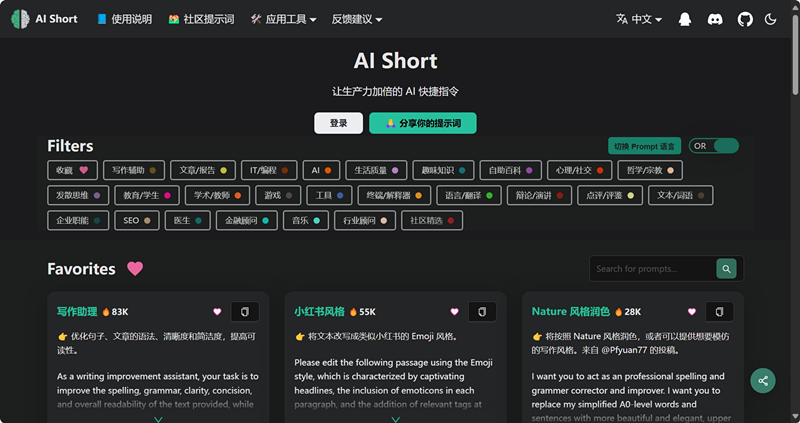800x423 pixels.
Task: Click the search magnifier button
Action: pos(726,268)
